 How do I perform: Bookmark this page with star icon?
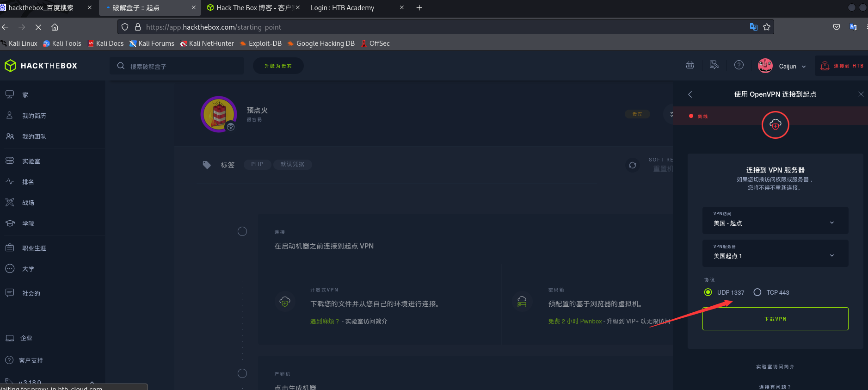[767, 27]
